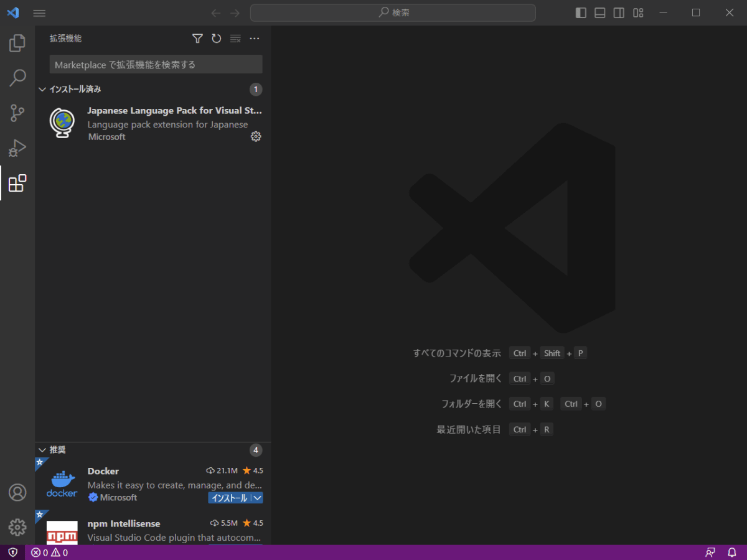Click the VS Code logo icon
747x560 pixels.
(12, 12)
